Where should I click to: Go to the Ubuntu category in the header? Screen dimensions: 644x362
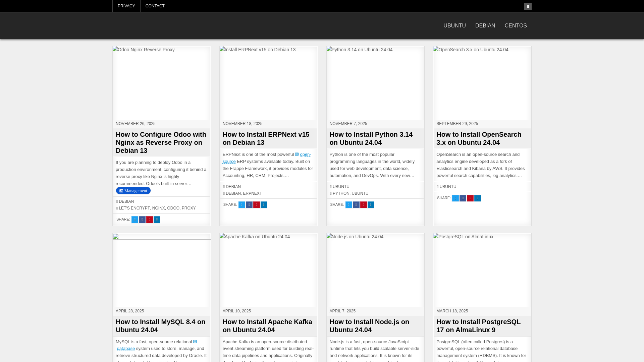point(454,26)
